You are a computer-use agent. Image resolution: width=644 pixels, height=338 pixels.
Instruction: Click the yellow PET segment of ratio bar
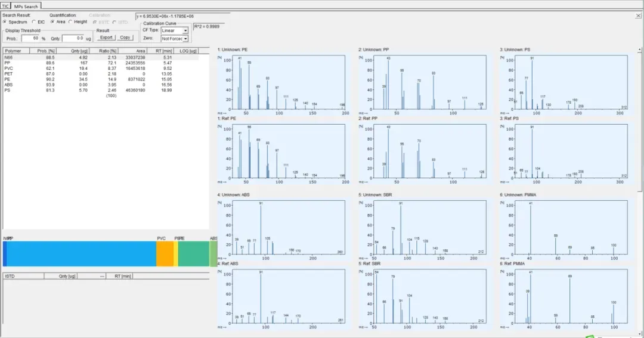(176, 254)
